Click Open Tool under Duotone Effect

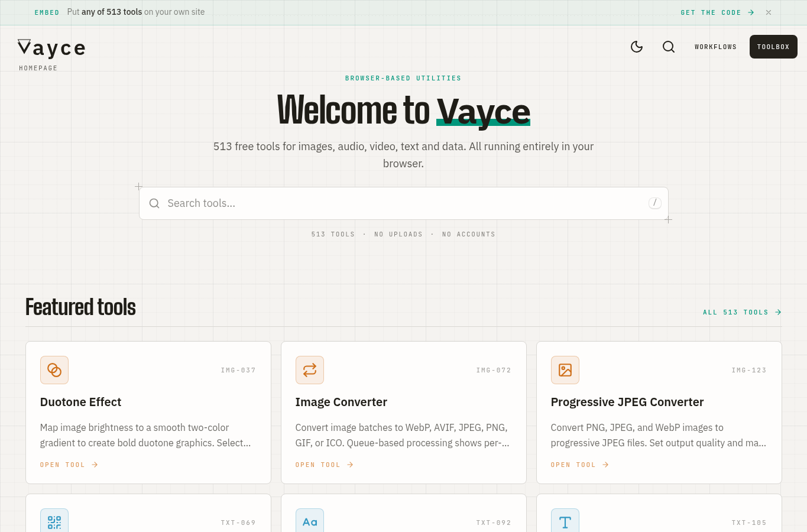click(69, 465)
